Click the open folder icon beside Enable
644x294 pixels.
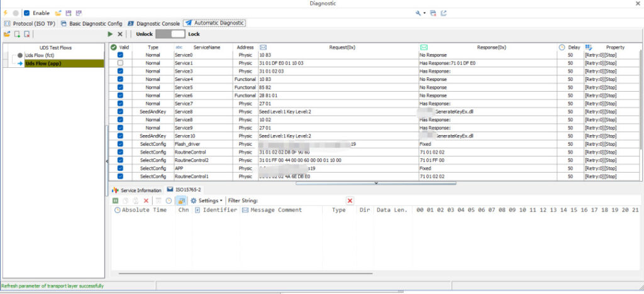coord(58,13)
